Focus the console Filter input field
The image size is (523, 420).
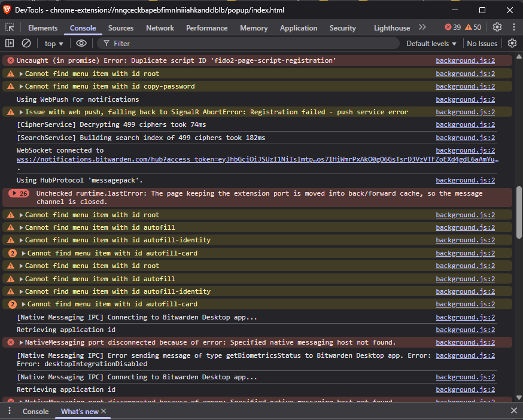(x=248, y=43)
